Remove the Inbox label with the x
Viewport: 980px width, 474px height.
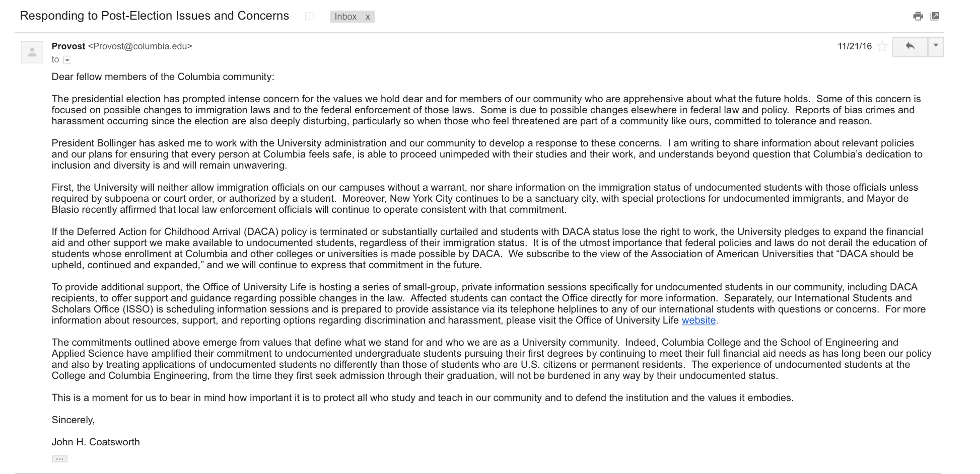tap(368, 17)
